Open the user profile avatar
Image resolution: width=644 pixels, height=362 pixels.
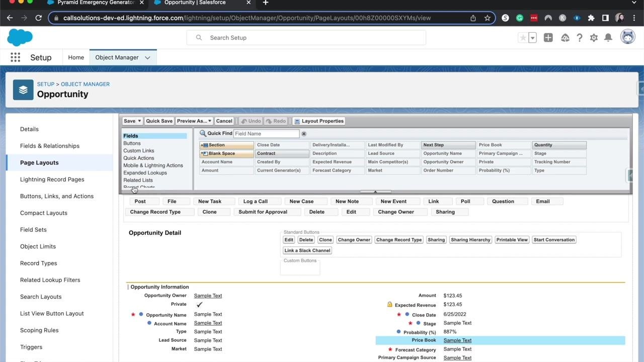coord(627,37)
